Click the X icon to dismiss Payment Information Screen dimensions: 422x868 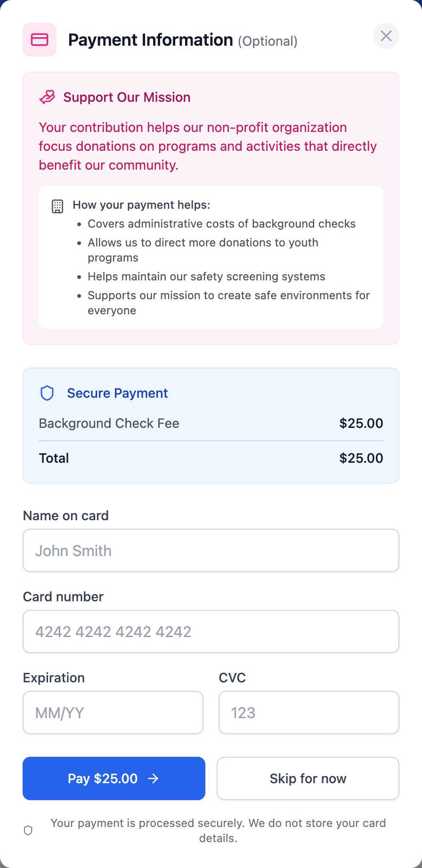tap(386, 36)
